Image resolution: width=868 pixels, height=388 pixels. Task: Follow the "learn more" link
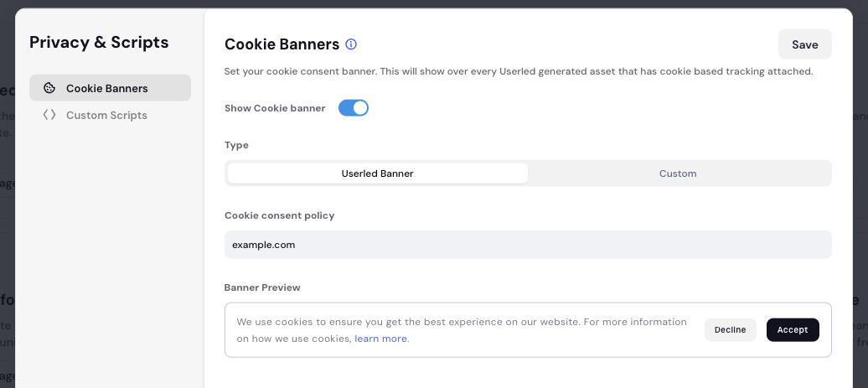[381, 339]
